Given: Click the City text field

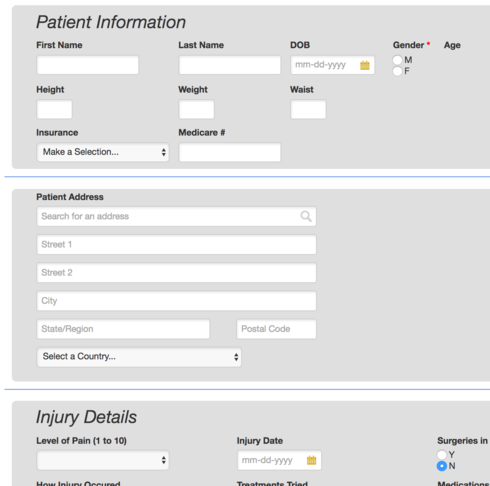Looking at the screenshot, I should [x=176, y=301].
